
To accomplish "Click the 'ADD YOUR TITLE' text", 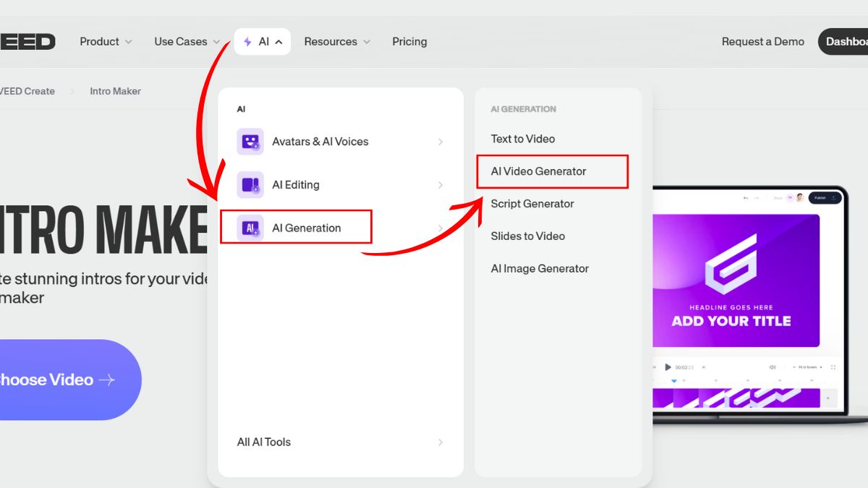I will [731, 321].
